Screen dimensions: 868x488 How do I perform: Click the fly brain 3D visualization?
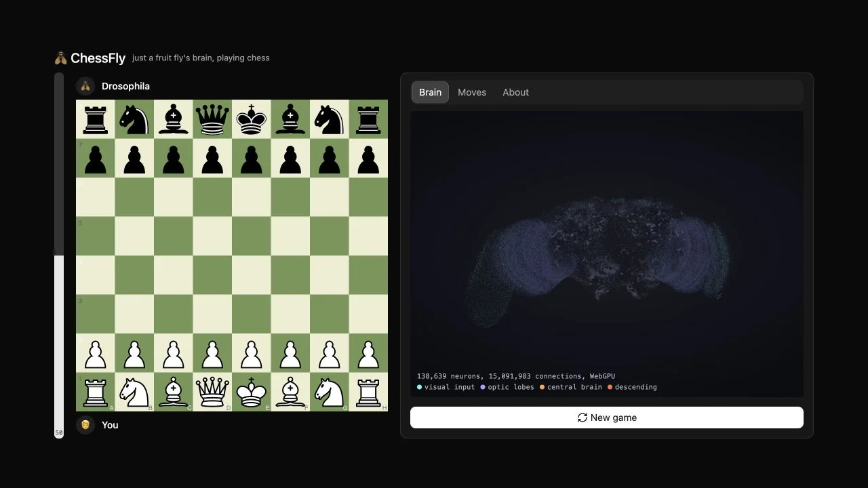tap(607, 254)
